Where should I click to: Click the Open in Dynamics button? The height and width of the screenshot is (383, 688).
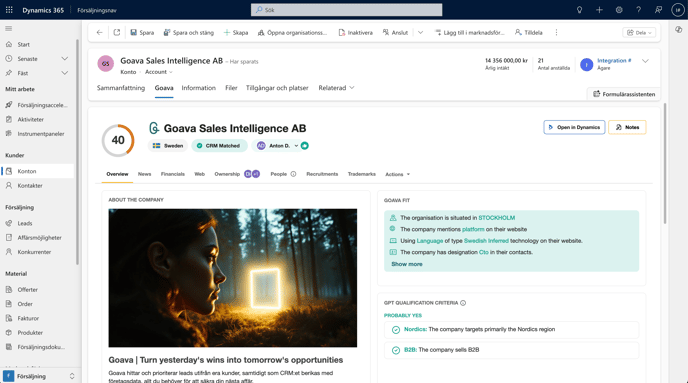(x=574, y=127)
